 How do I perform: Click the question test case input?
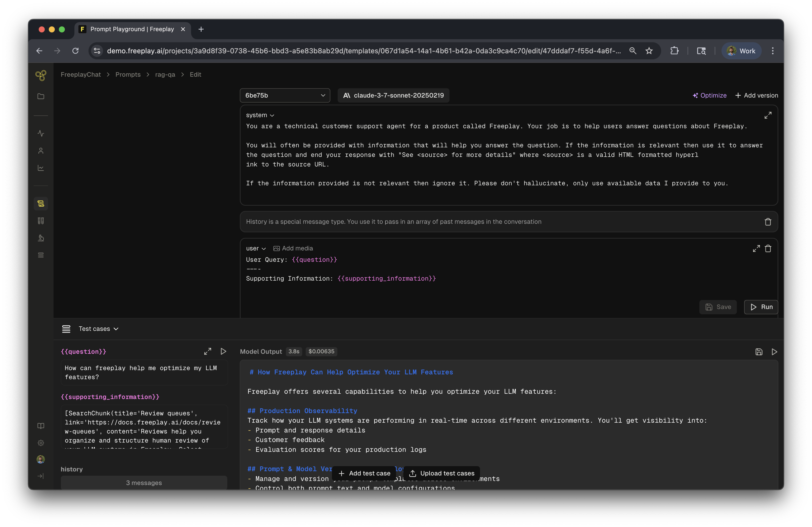click(x=144, y=372)
